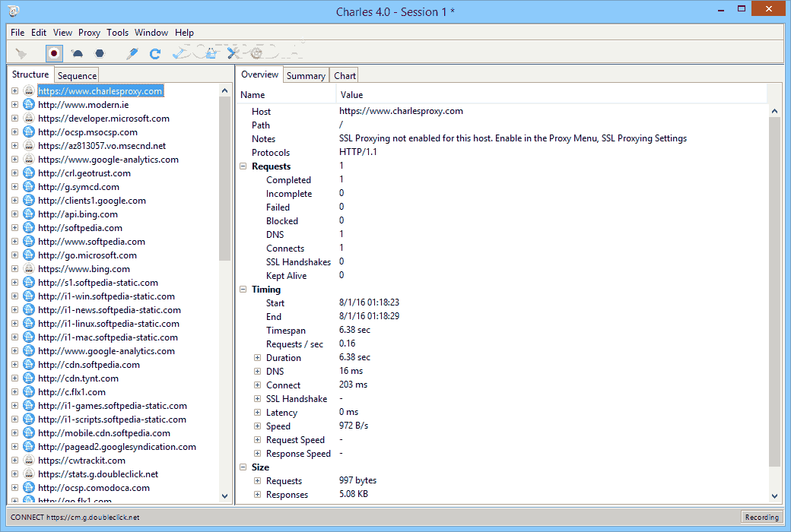791x532 pixels.
Task: Toggle throttling with the turtle icon
Action: click(77, 53)
